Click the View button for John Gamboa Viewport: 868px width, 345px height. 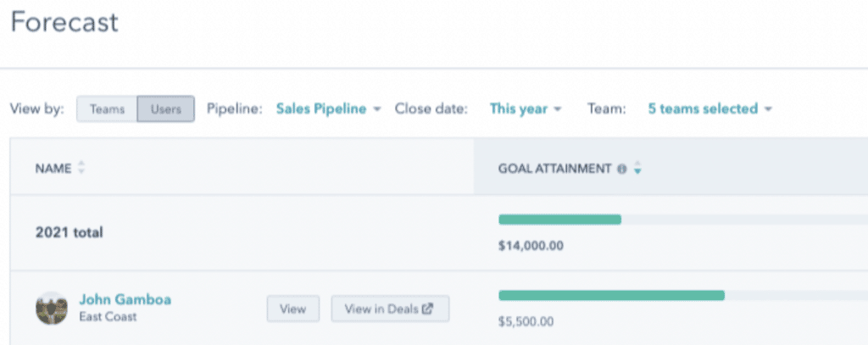[x=292, y=309]
